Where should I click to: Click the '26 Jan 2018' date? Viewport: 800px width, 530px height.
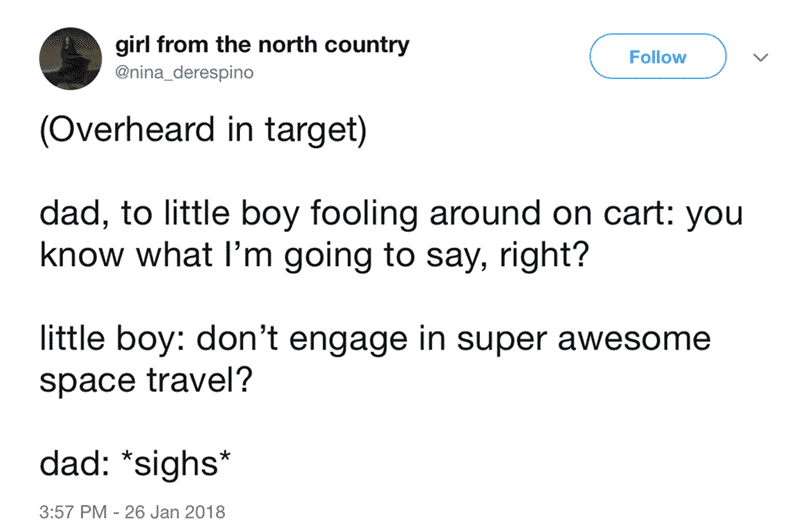[175, 512]
